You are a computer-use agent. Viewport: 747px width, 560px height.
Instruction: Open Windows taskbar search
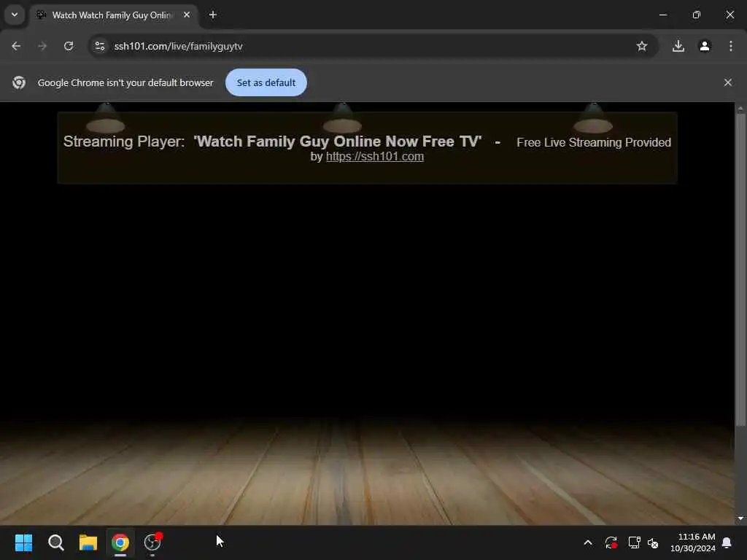(55, 542)
